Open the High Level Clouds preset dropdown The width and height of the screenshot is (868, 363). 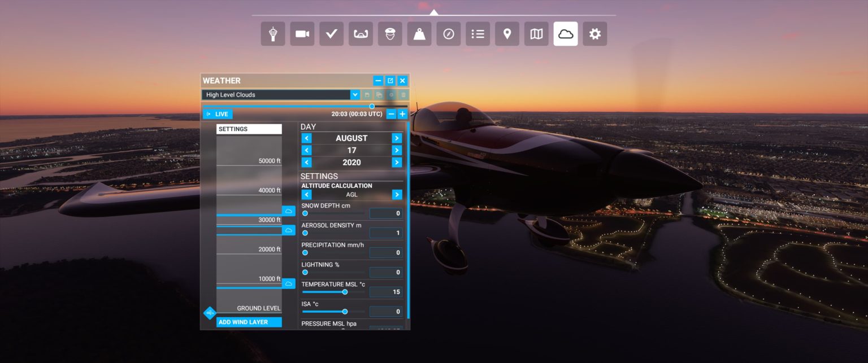tap(355, 94)
